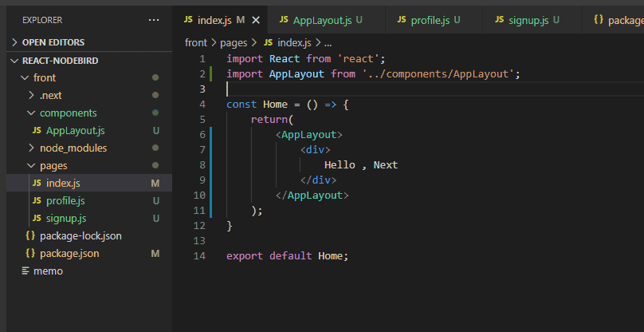
Task: Click the lines icon beside memo
Action: 26,271
